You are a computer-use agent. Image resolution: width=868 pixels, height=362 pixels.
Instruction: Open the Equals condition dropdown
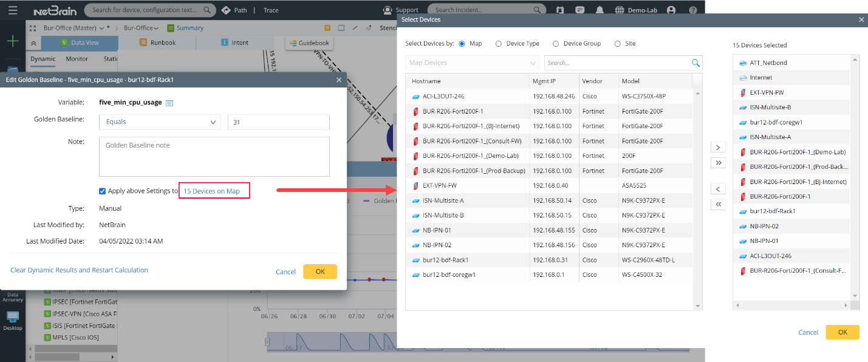pyautogui.click(x=159, y=121)
